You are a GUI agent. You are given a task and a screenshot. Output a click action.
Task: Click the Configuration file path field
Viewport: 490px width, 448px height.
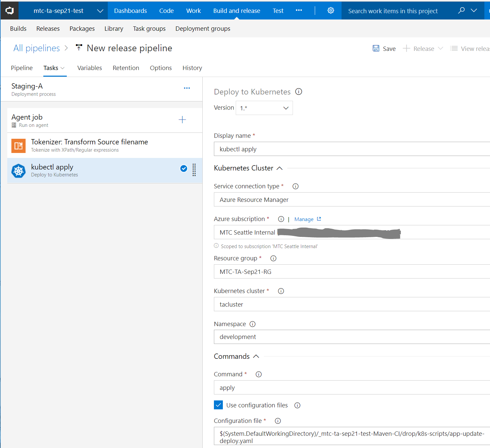pos(352,436)
